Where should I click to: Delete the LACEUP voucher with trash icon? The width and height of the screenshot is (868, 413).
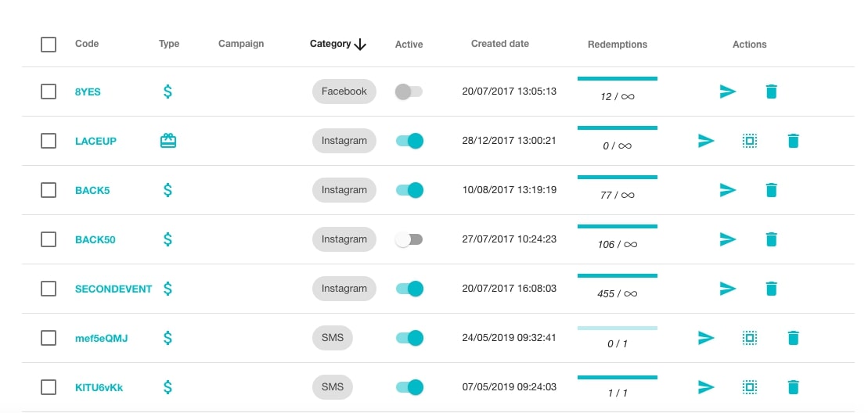point(794,141)
